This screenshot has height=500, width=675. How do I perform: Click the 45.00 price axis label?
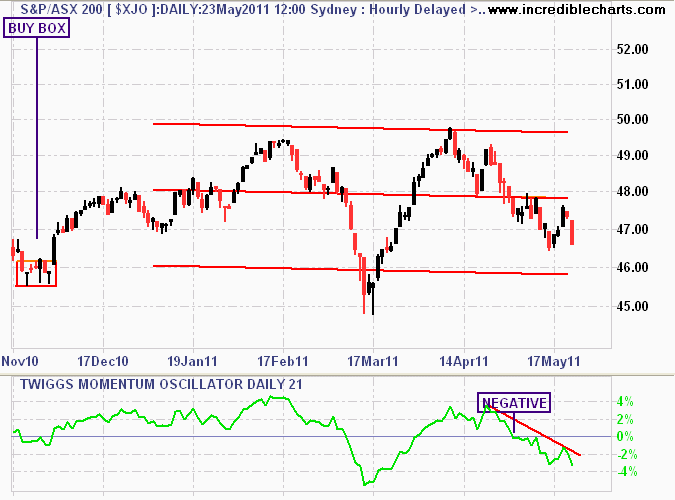click(x=632, y=306)
